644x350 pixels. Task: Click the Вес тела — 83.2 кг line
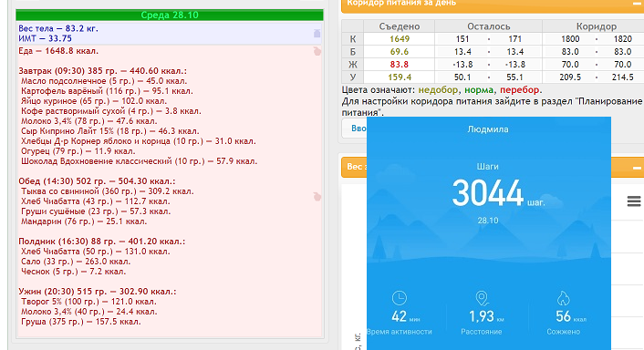[x=58, y=28]
